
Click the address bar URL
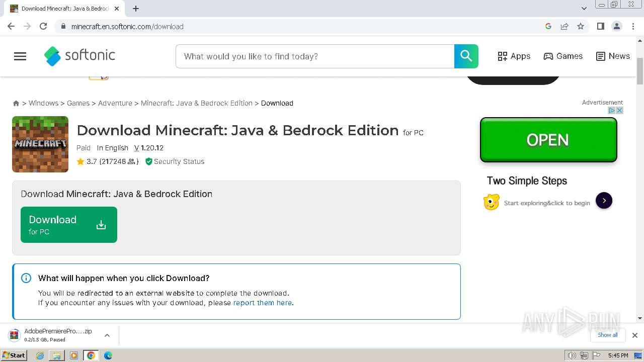pyautogui.click(x=127, y=26)
